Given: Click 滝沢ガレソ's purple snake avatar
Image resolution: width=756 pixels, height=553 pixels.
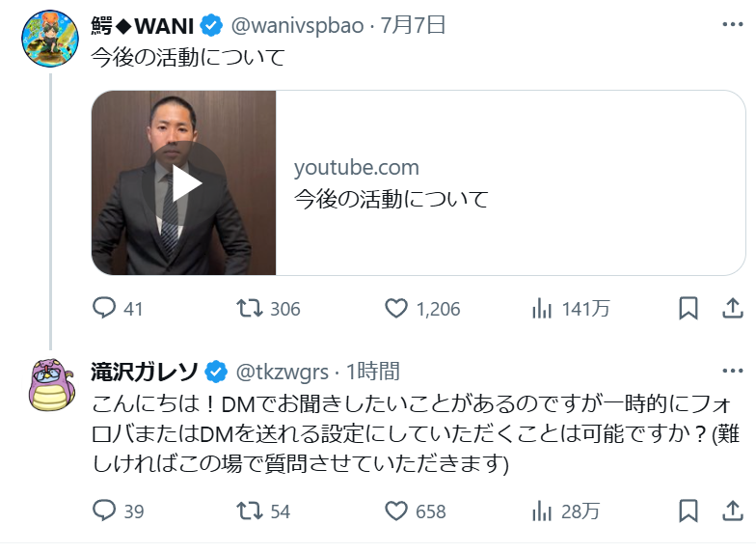Looking at the screenshot, I should [x=52, y=384].
